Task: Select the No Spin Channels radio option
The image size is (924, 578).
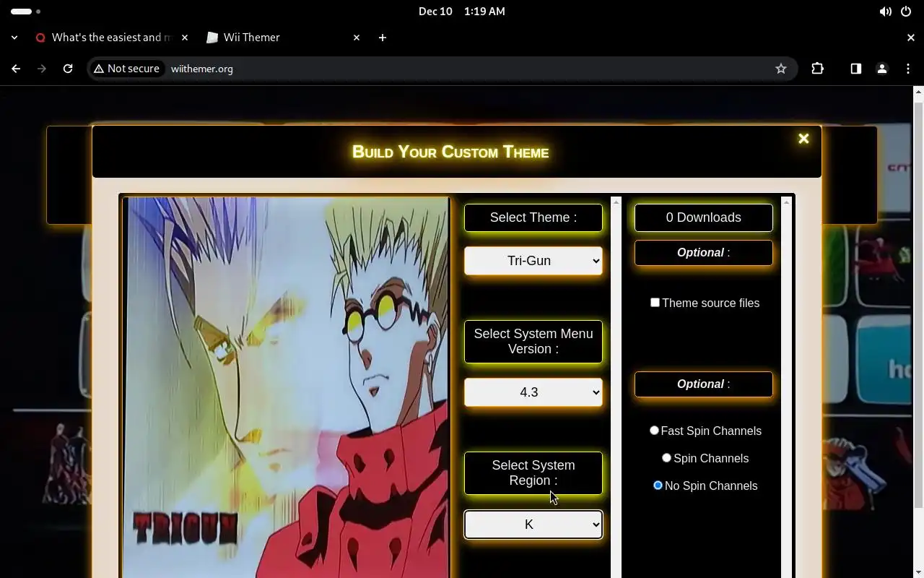Action: pos(658,485)
